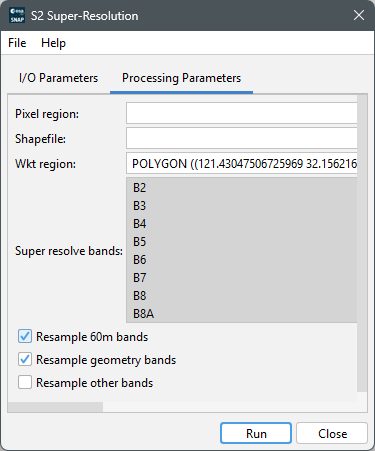Uncheck Resample 60m bands
The image size is (375, 451).
coord(25,336)
